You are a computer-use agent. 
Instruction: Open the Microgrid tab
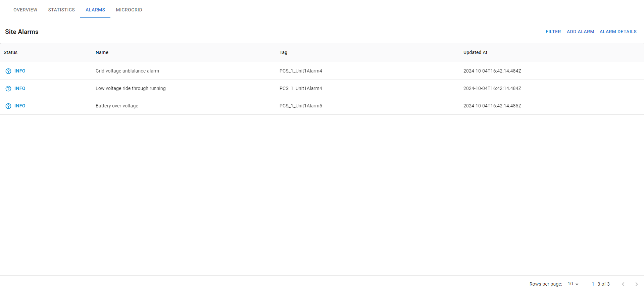click(129, 10)
